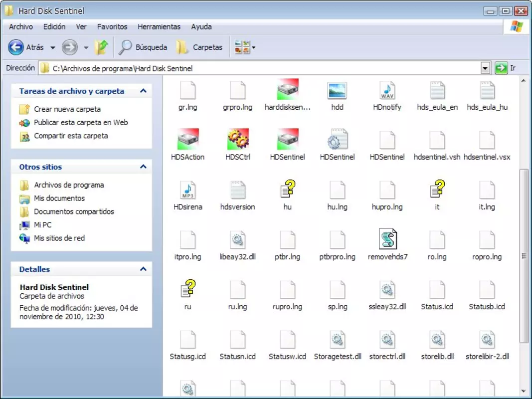
Task: Open the Búsqueda search pane
Action: click(x=143, y=47)
